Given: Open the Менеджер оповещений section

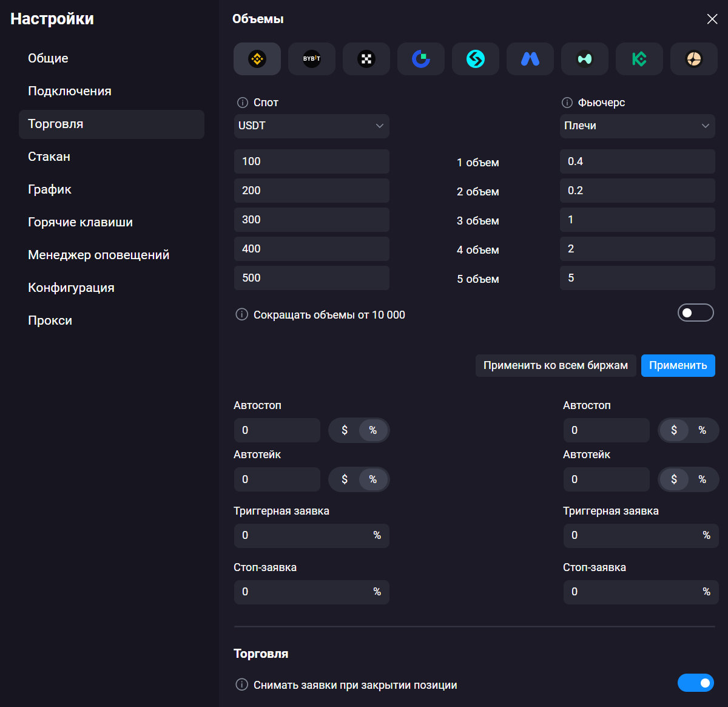Looking at the screenshot, I should [112, 255].
